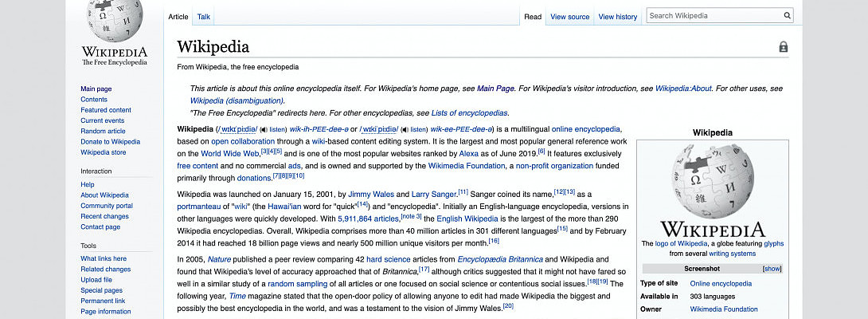Open Contents in sidebar
Screen dimensions: 868x319
pos(94,100)
